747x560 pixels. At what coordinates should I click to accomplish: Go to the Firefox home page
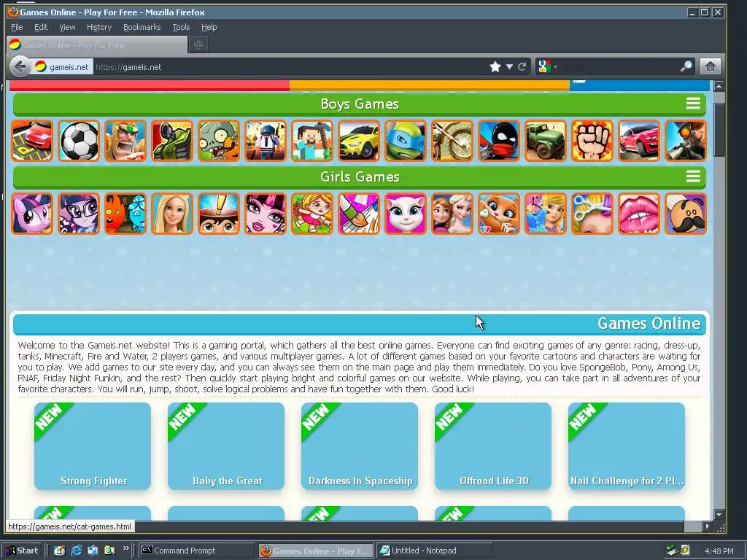[x=710, y=66]
